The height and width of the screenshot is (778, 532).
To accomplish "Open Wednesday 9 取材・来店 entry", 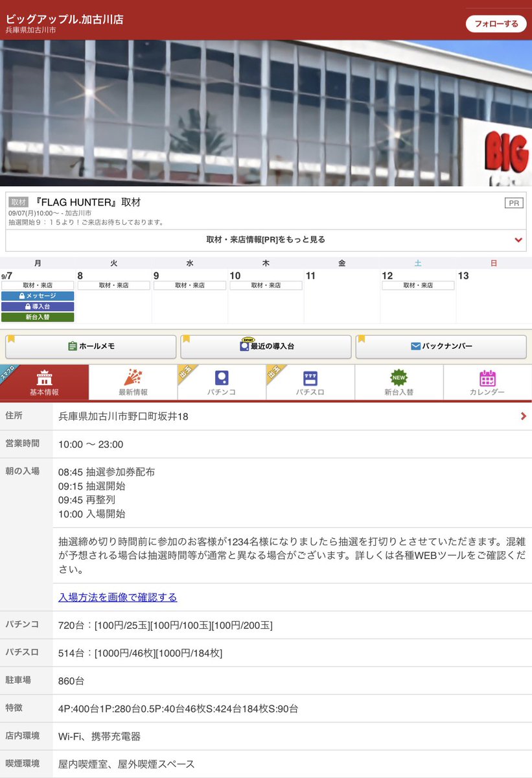I will coord(190,285).
